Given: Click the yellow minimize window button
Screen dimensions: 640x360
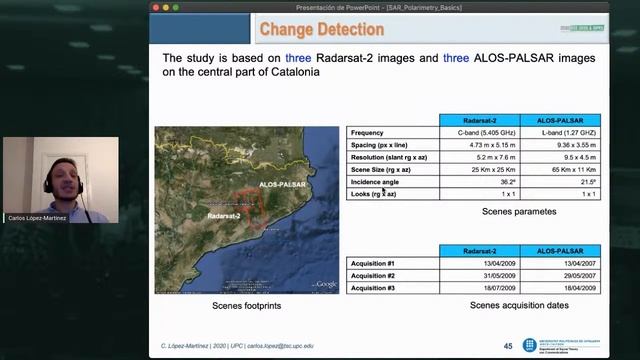Looking at the screenshot, I should pyautogui.click(x=166, y=7).
